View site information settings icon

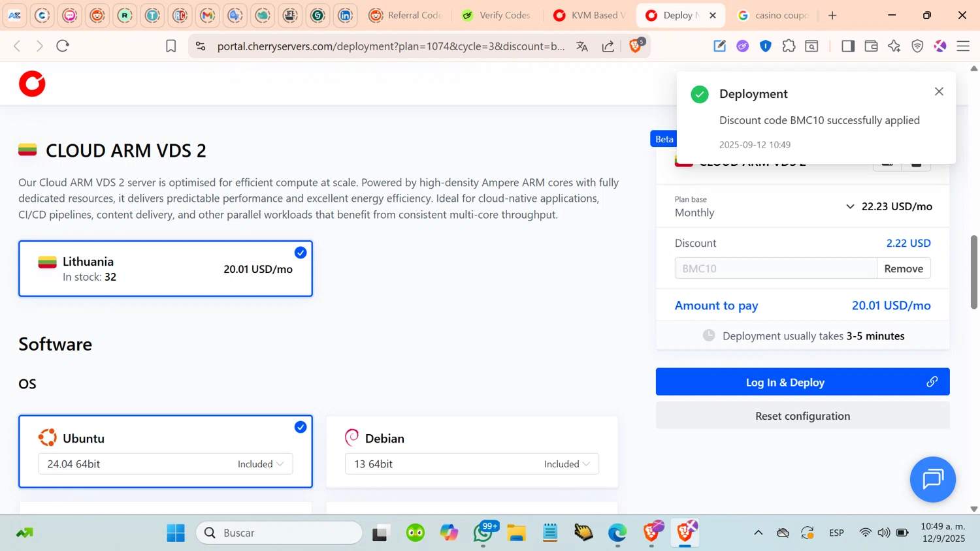pyautogui.click(x=201, y=46)
